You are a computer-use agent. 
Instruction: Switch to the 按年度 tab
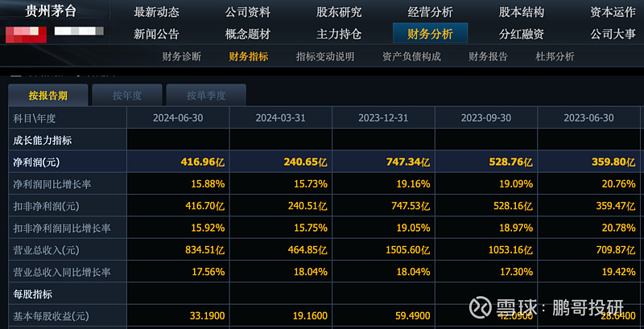127,96
